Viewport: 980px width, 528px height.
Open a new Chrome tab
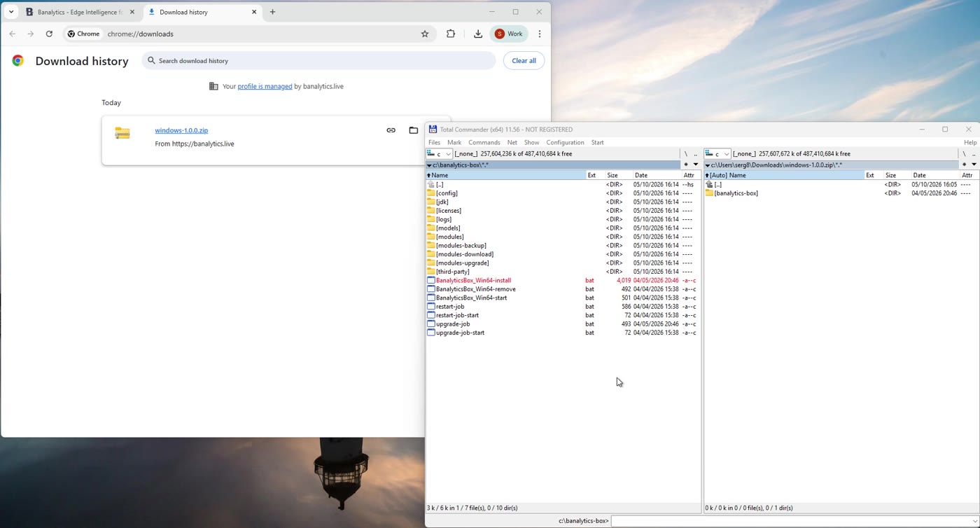273,12
